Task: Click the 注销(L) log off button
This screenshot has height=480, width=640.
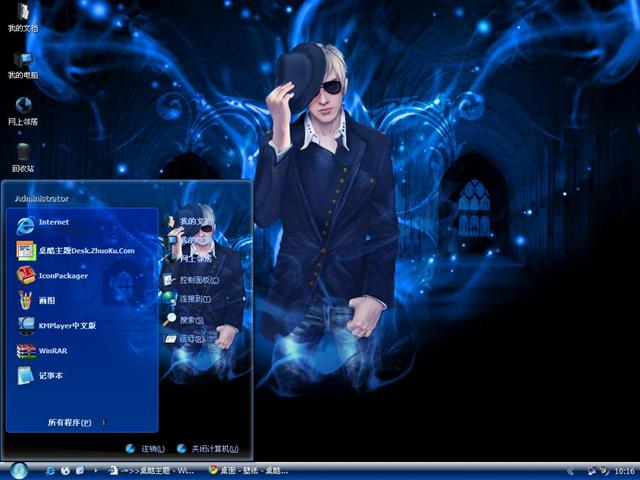Action: coord(145,449)
